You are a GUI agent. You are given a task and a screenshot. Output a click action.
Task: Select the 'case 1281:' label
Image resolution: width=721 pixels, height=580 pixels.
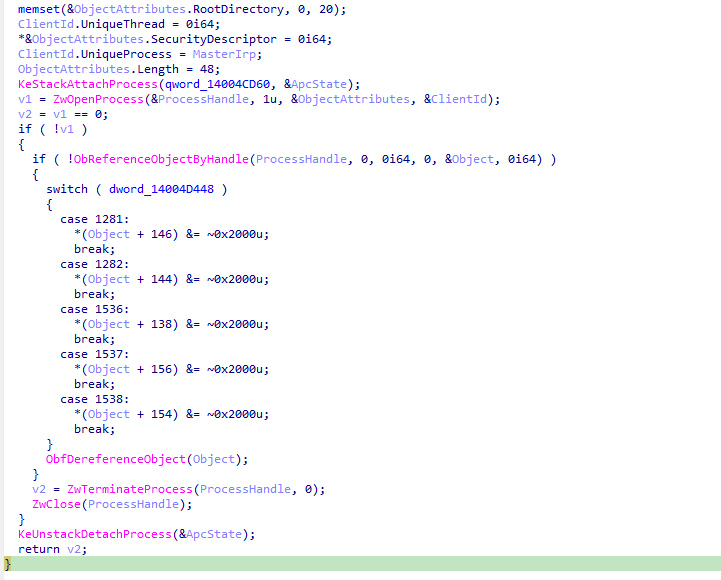coord(95,219)
